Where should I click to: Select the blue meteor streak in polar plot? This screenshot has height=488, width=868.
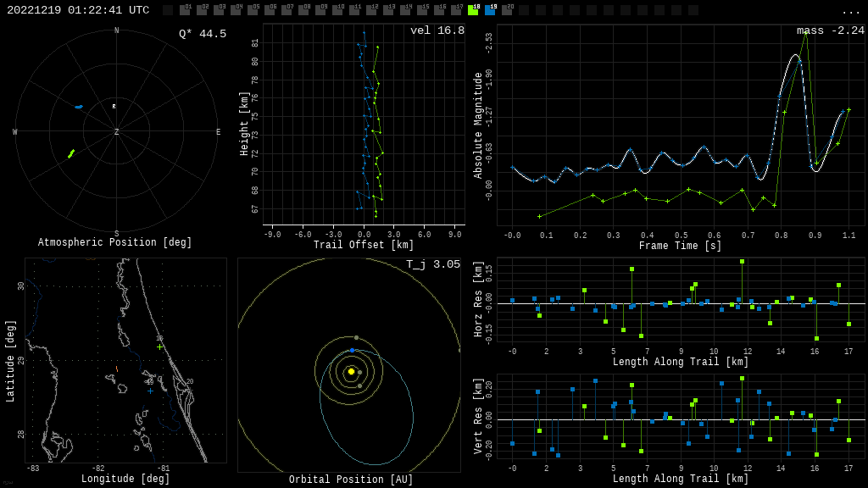(x=79, y=107)
